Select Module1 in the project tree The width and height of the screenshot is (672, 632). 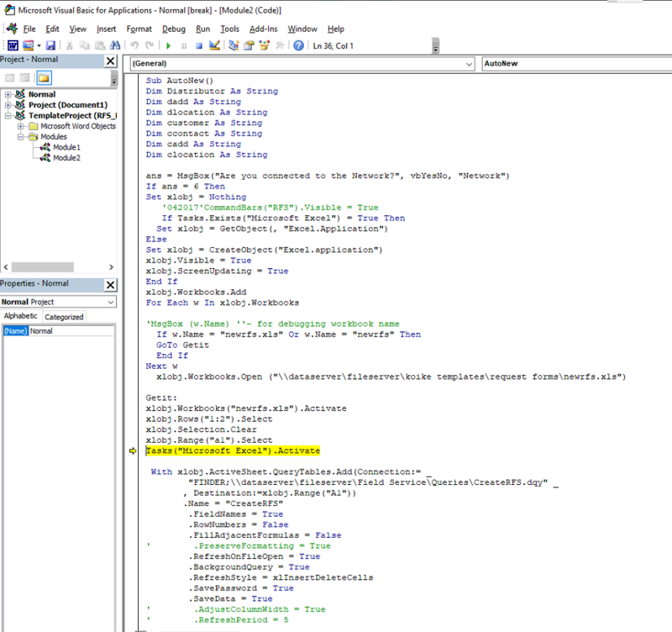tap(66, 147)
